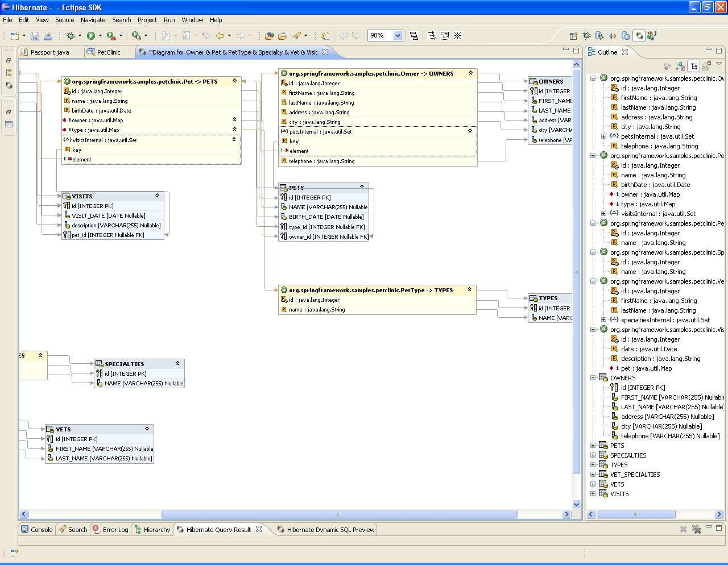Open the Hibernate Dynamic SQL Preview tab
The height and width of the screenshot is (565, 728).
(x=330, y=530)
